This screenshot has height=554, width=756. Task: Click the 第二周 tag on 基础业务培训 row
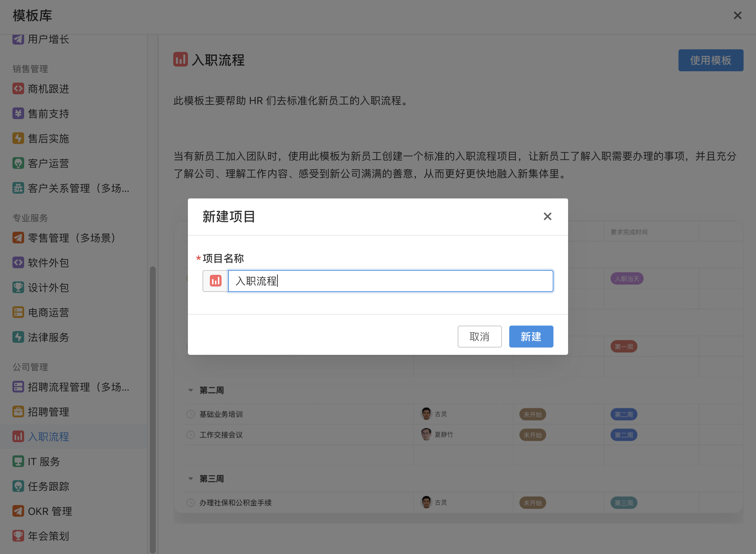pyautogui.click(x=624, y=414)
